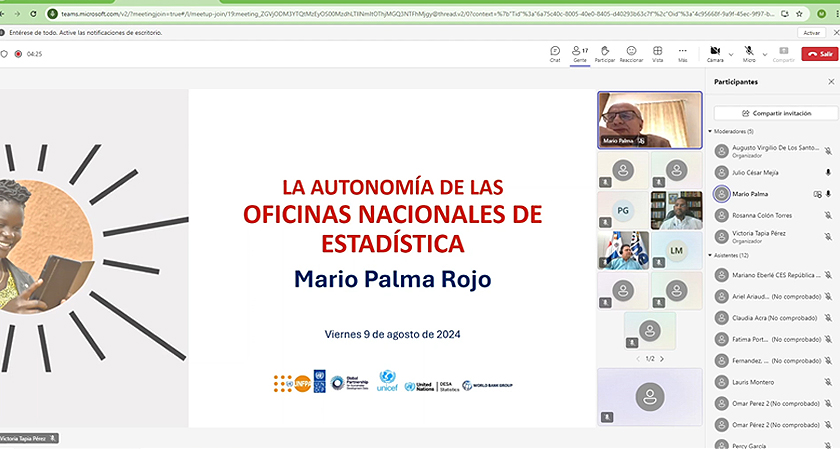Select Fatima Port participant row
Screen dimensions: 840x449
773,339
